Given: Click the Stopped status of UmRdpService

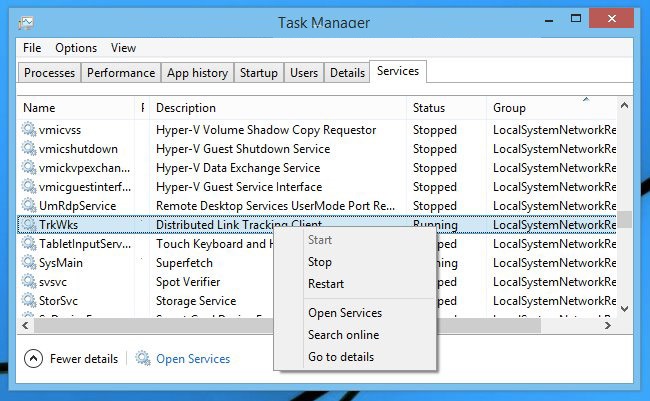Looking at the screenshot, I should [x=434, y=206].
